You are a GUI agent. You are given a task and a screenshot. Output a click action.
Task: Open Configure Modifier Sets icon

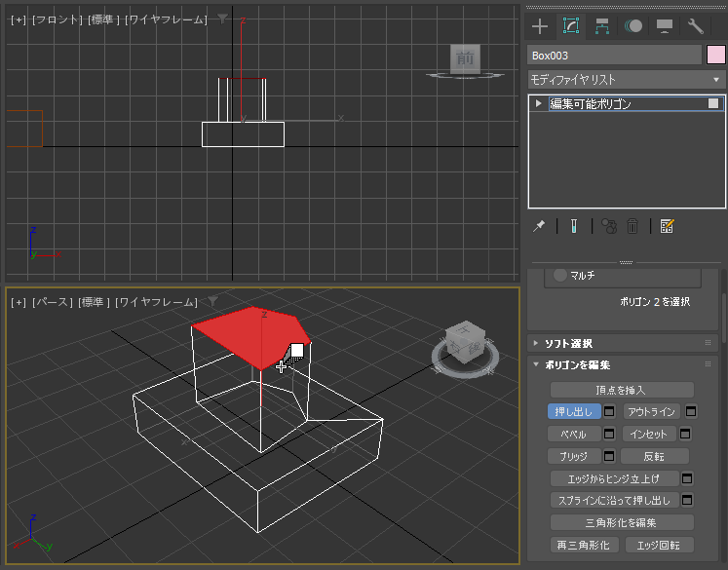(x=667, y=226)
